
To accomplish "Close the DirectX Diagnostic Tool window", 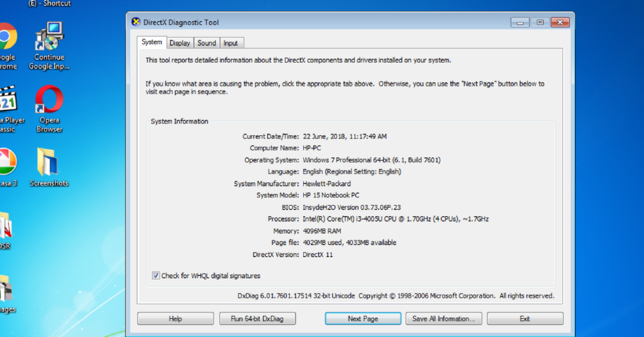I will tap(560, 22).
